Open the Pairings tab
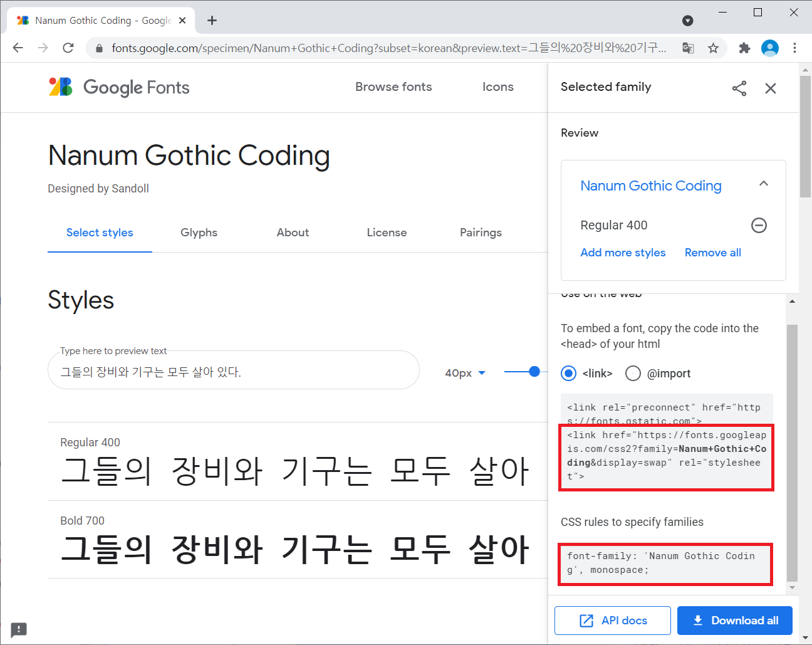The width and height of the screenshot is (812, 645). pos(481,233)
